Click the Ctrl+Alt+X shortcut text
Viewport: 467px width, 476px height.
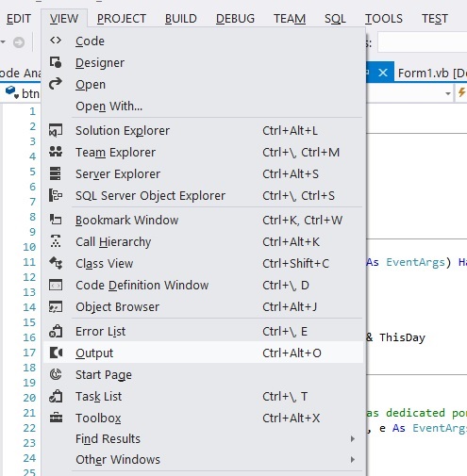click(x=291, y=419)
